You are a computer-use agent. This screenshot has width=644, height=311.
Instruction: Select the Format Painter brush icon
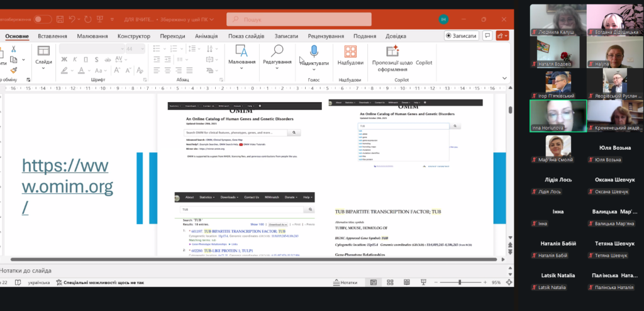pos(14,71)
